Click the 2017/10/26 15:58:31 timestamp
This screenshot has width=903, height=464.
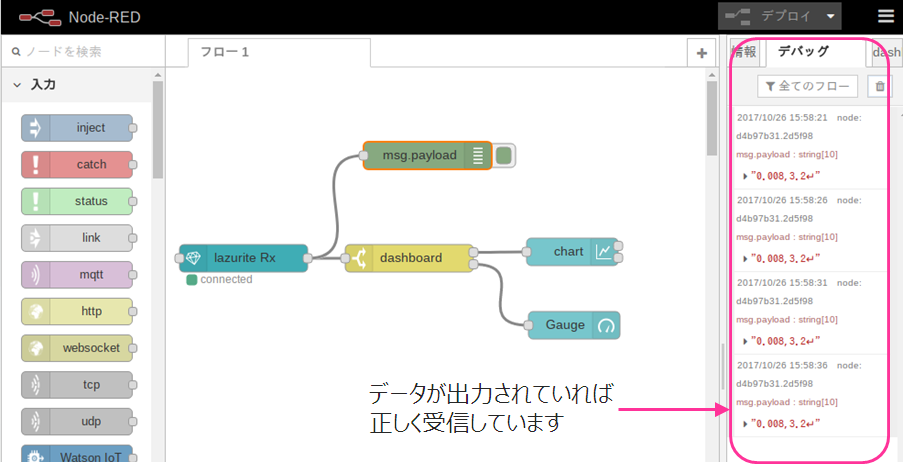click(782, 283)
